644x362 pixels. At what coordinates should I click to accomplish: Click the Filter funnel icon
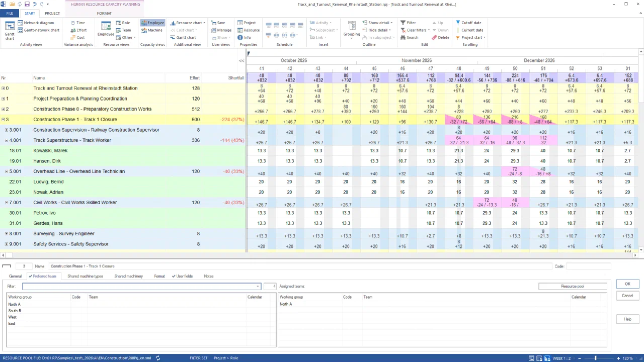click(403, 23)
